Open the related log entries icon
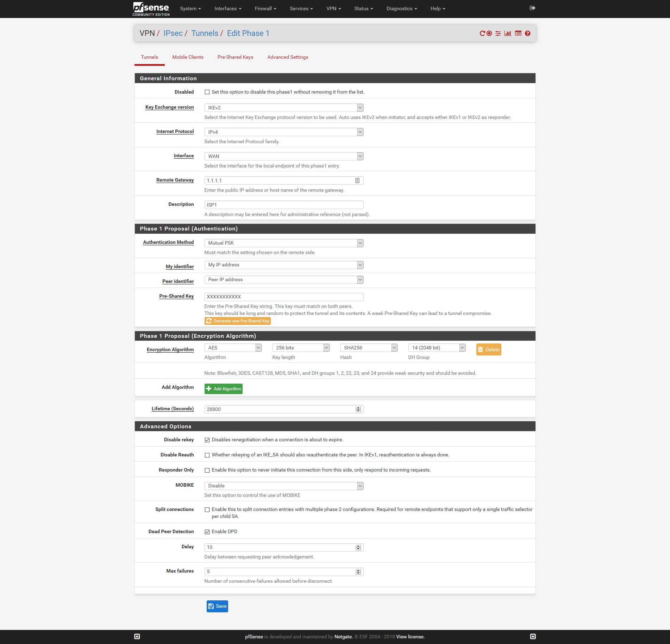Screen dimensions: 670x644 click(518, 33)
